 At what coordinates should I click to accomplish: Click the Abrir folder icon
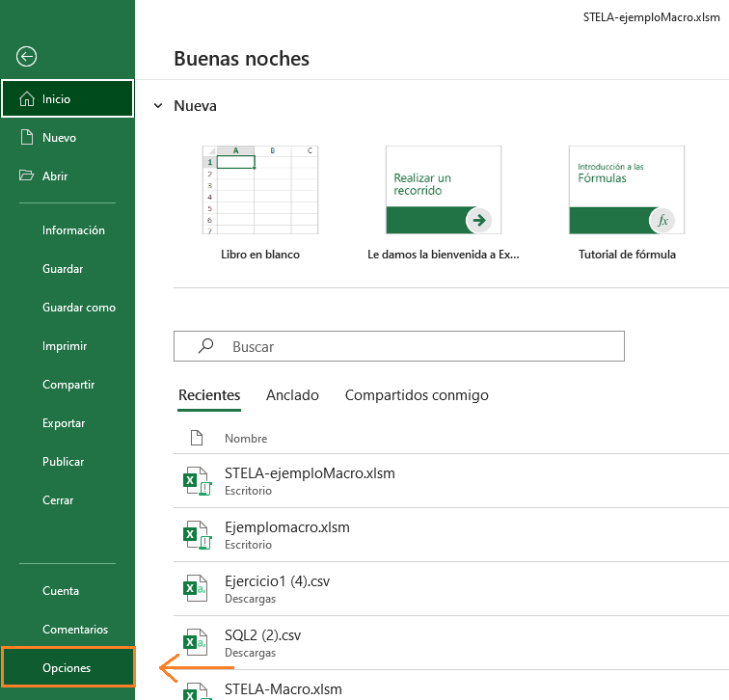[26, 175]
